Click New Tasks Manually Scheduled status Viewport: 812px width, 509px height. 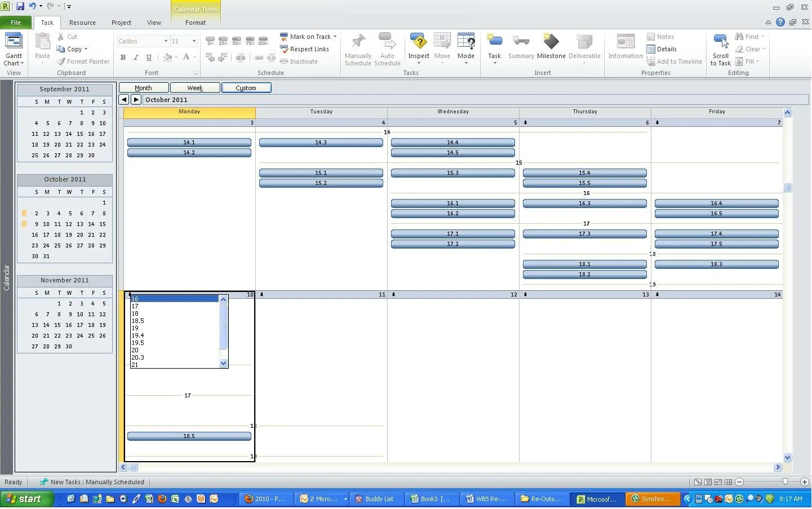tap(92, 482)
